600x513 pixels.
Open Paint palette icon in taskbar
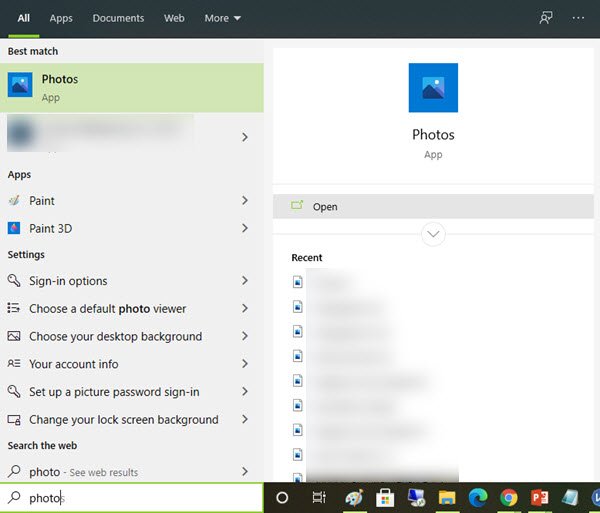(x=354, y=498)
